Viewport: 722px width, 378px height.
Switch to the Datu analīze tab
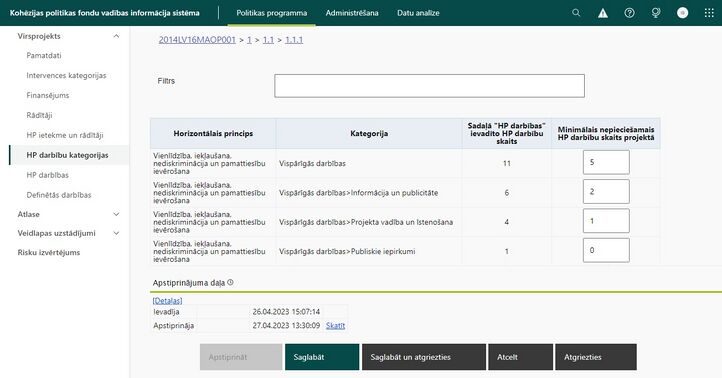(418, 13)
